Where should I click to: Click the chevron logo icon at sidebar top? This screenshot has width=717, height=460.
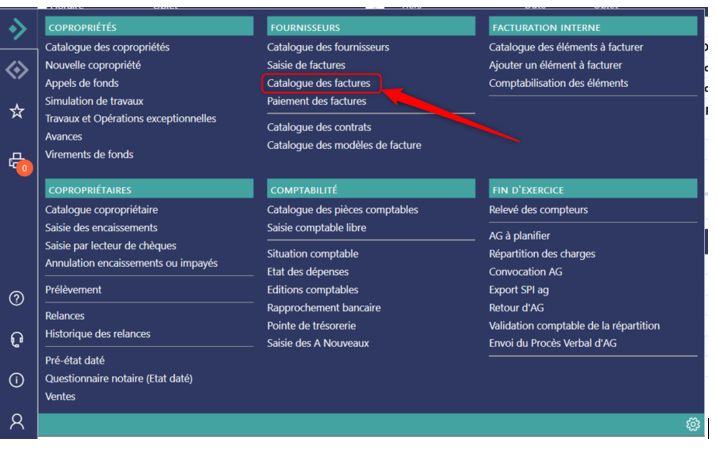pyautogui.click(x=17, y=29)
